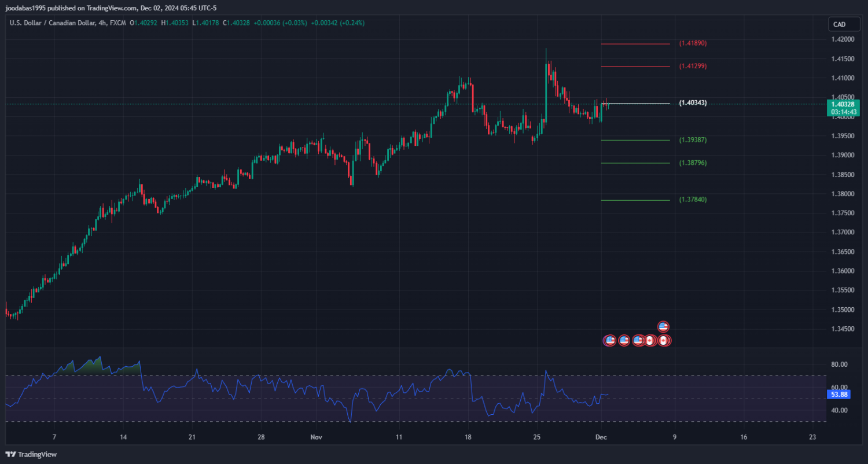Click the upper US flag icon above the row
Screen dimensions: 868x464
[x=663, y=327]
